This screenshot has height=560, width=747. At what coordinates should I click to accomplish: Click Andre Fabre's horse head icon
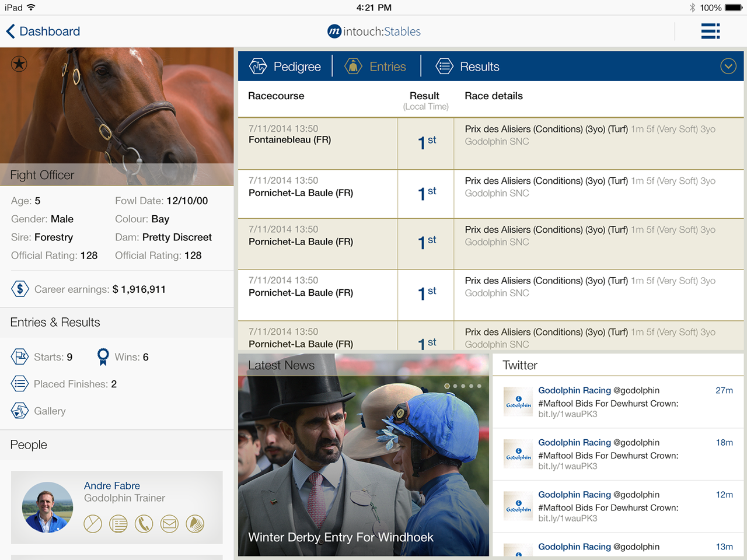point(195,524)
